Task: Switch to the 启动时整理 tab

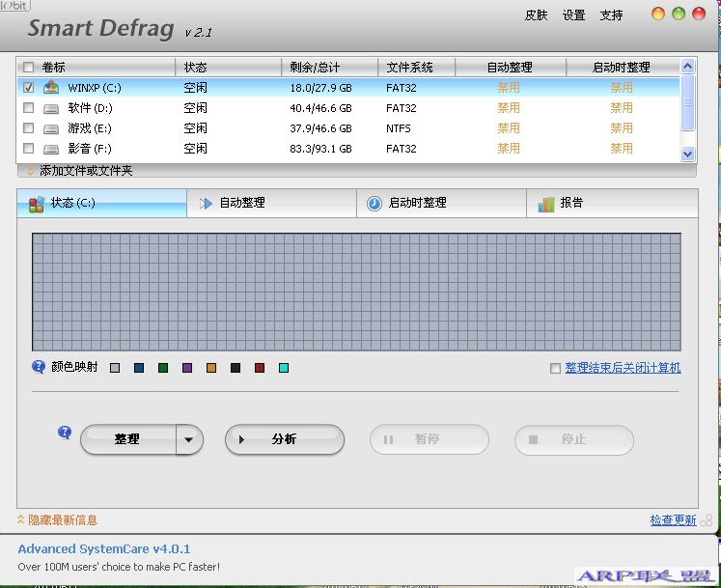Action: tap(441, 203)
